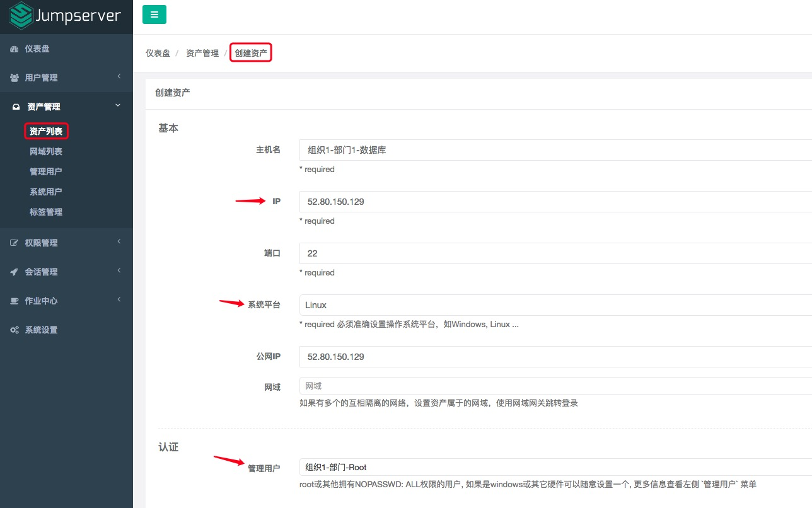Click the 端口 input field with 22

(x=555, y=253)
